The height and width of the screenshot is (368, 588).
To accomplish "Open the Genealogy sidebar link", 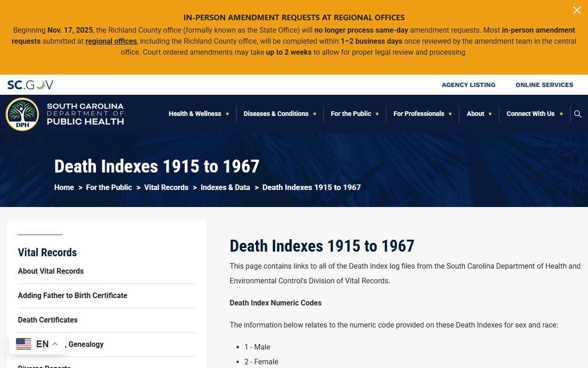I will pos(86,344).
